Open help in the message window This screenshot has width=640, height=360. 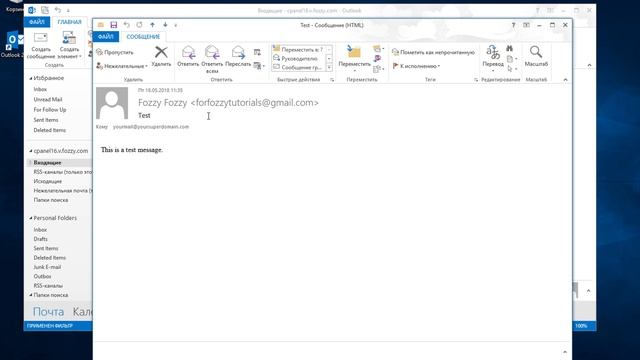pos(513,25)
